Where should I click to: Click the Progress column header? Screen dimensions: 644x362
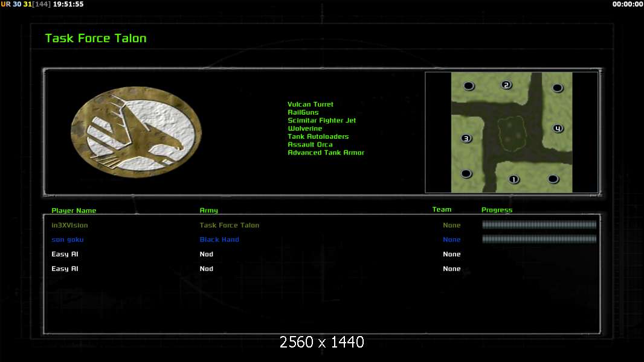coord(497,210)
